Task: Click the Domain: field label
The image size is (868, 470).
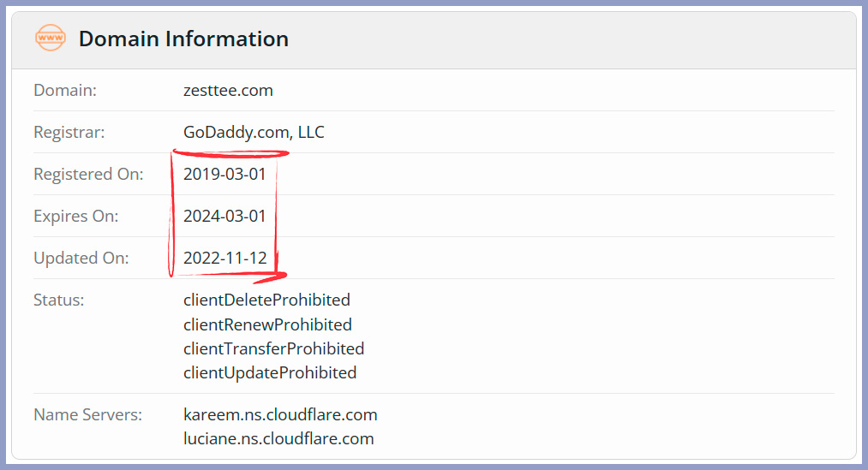Action: (x=65, y=90)
